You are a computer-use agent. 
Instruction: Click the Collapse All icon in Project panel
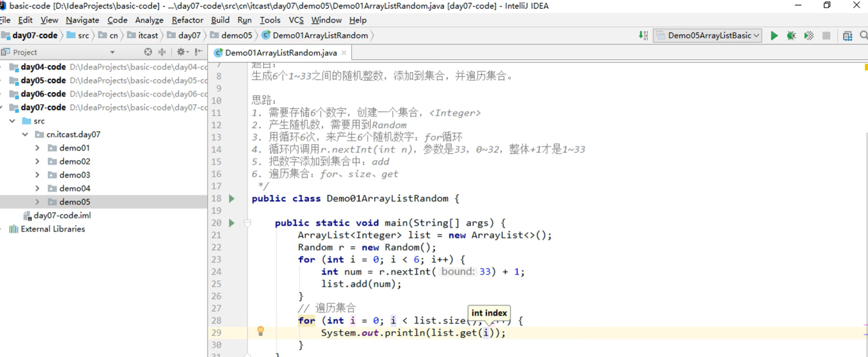(162, 52)
